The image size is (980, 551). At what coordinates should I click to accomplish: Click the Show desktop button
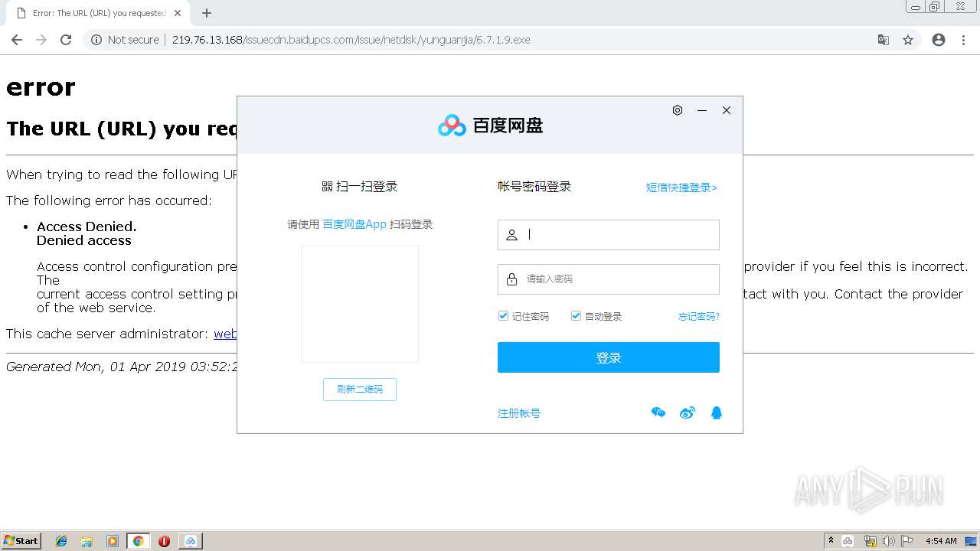click(972, 541)
